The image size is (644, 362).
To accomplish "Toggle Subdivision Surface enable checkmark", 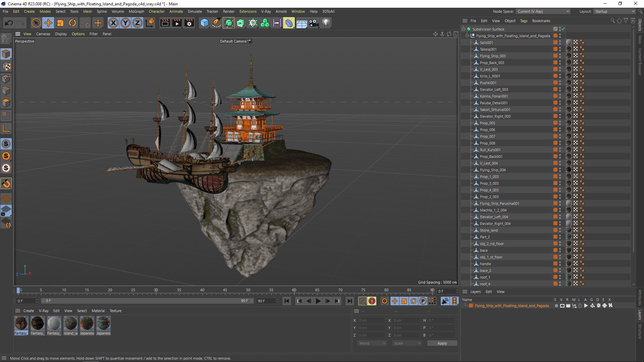I will coord(563,29).
